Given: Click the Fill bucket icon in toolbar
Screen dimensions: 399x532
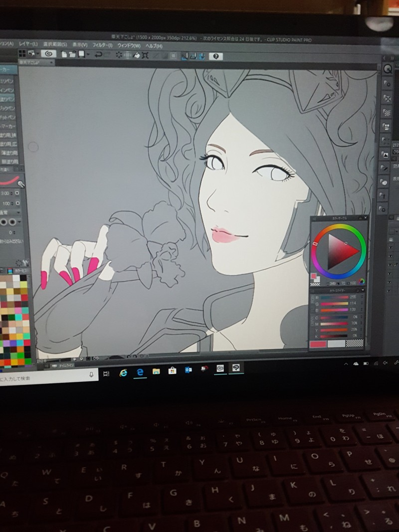Looking at the screenshot, I should [136, 55].
